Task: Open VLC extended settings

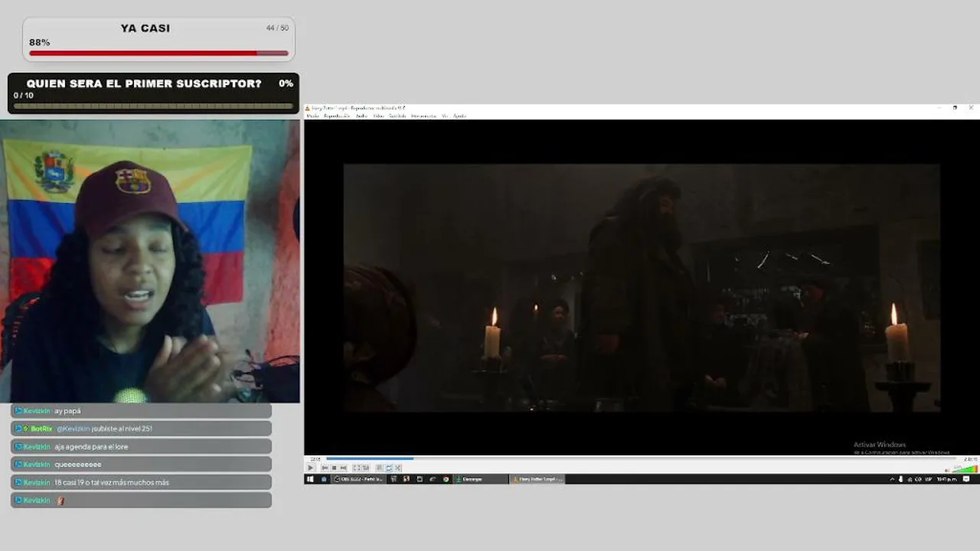Action: (x=364, y=468)
